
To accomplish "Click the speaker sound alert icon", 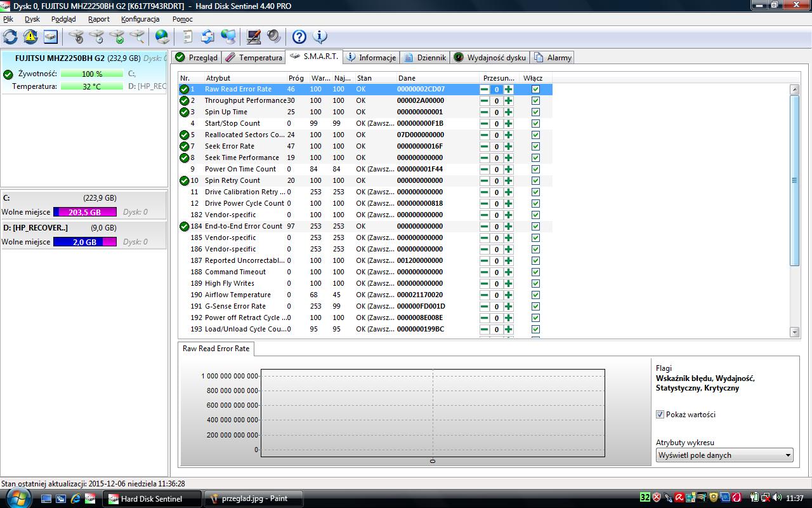I will click(274, 37).
